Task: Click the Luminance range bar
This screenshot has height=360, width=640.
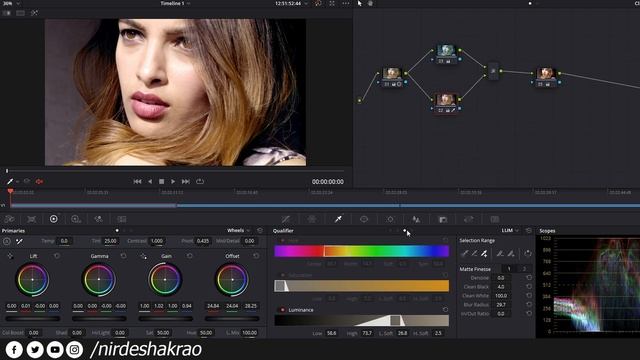Action: (362, 320)
